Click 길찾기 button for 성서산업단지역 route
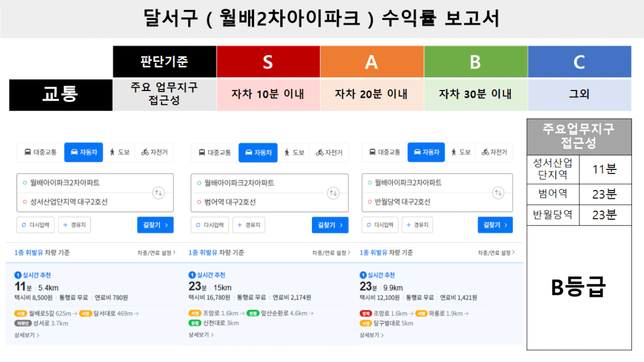The image size is (644, 362). click(155, 225)
